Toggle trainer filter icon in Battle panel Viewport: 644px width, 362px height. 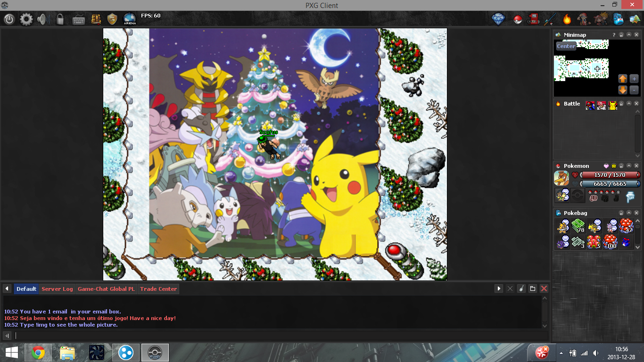coord(590,106)
